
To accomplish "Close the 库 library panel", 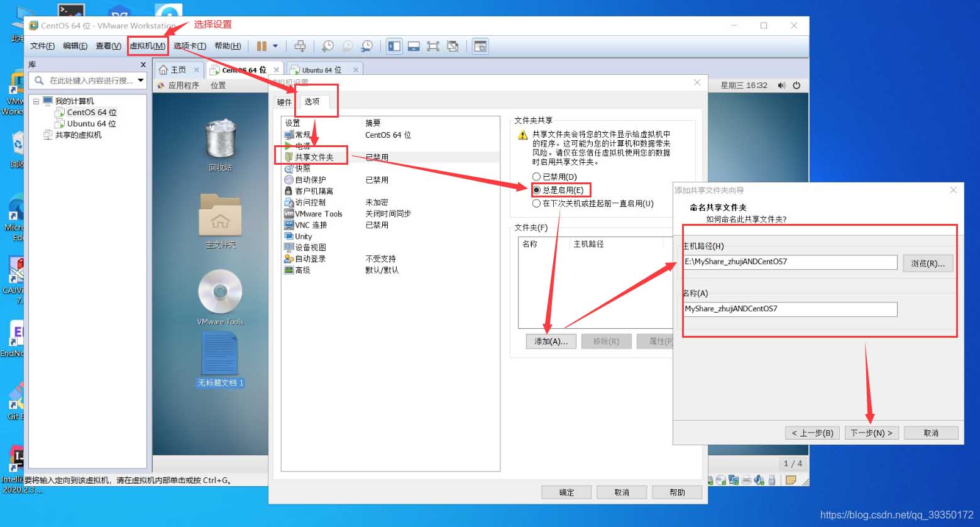I will [x=143, y=65].
